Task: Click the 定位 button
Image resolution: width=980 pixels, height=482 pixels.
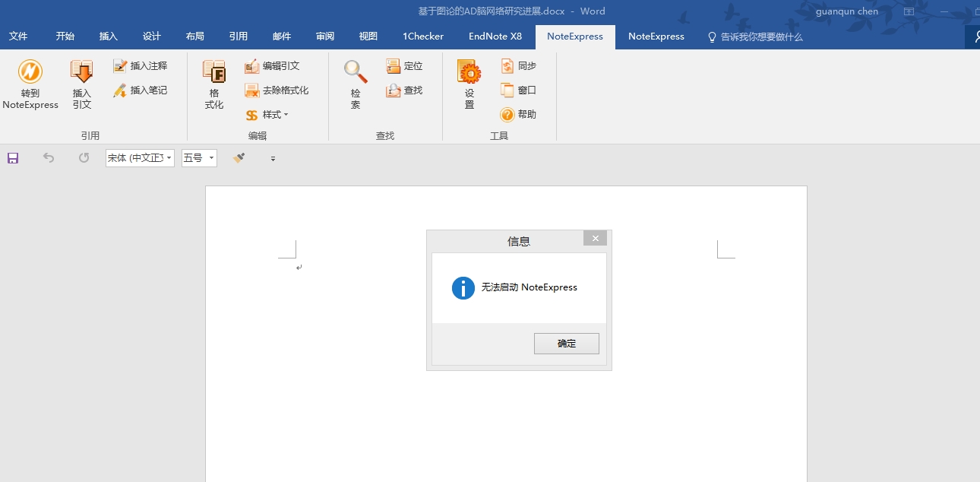Action: [x=404, y=66]
